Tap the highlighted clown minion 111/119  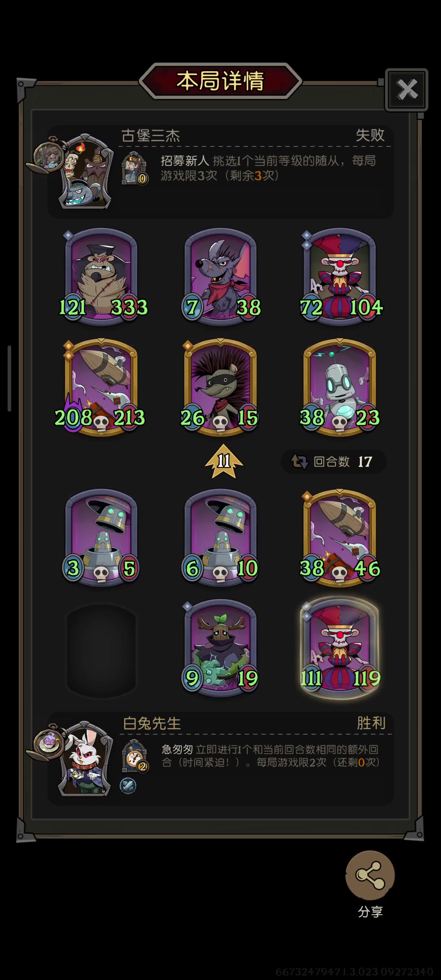point(340,648)
